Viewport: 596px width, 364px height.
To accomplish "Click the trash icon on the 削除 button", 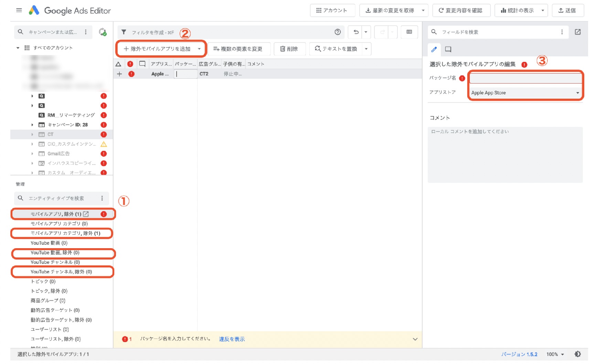I will coord(281,49).
